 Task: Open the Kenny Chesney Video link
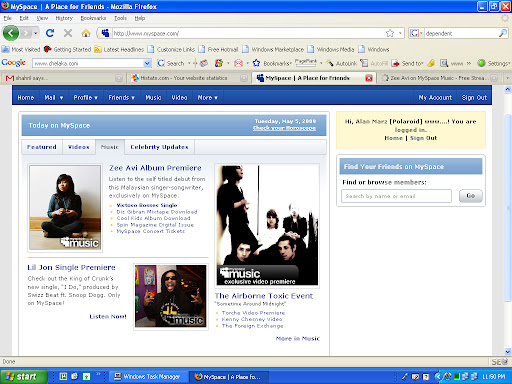pyautogui.click(x=252, y=319)
